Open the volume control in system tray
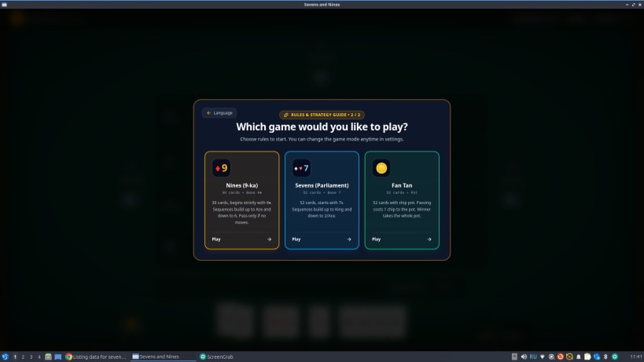The image size is (644, 362). coord(524,357)
